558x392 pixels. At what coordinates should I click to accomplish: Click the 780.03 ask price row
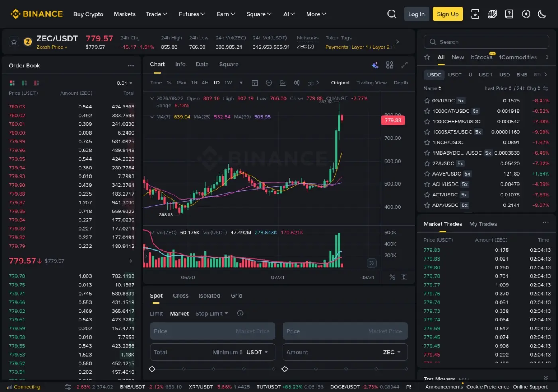(72, 107)
